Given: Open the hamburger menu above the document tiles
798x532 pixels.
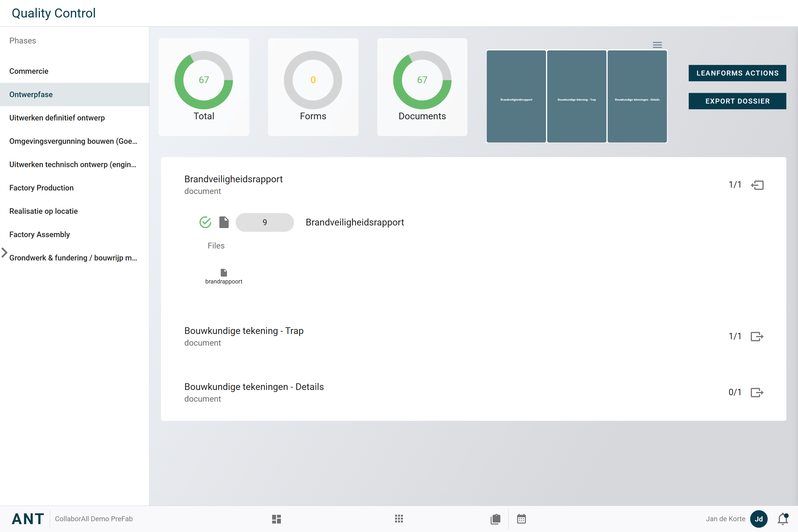Looking at the screenshot, I should [x=657, y=45].
